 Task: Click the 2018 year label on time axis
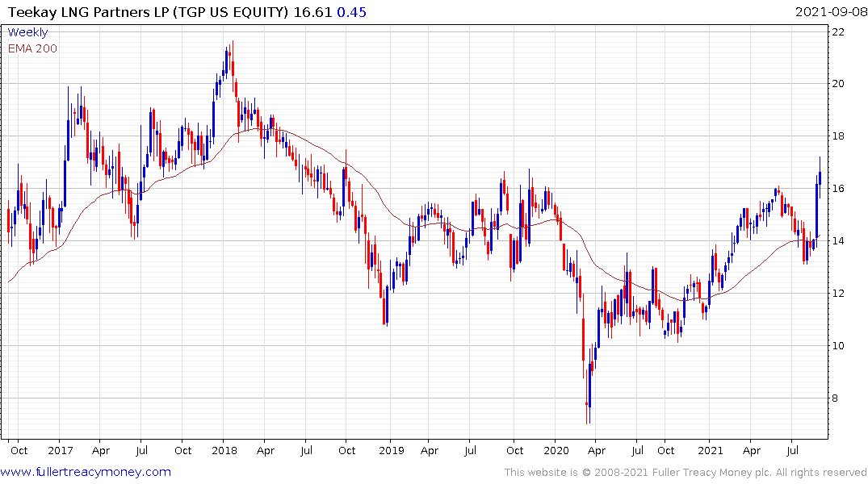pos(224,450)
